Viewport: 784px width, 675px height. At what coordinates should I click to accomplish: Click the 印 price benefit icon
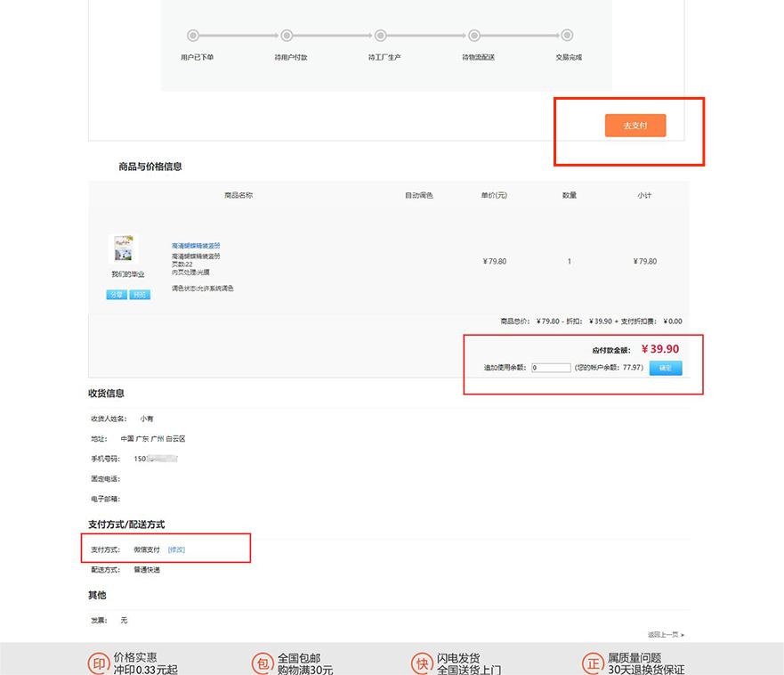tap(99, 664)
